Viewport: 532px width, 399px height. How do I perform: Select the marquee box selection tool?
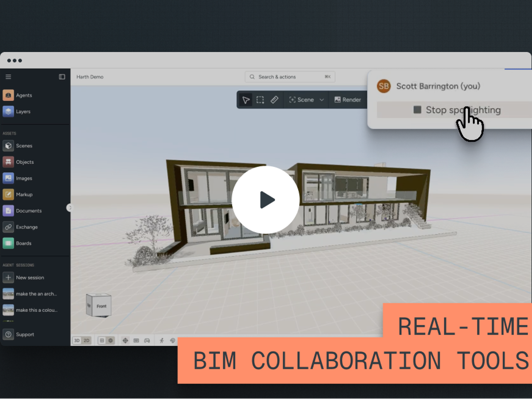[260, 100]
